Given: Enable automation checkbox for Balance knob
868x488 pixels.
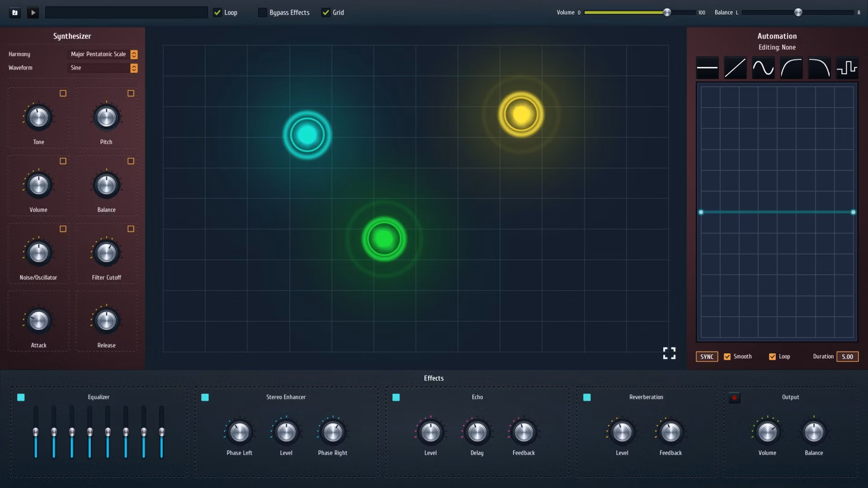Looking at the screenshot, I should [x=131, y=161].
